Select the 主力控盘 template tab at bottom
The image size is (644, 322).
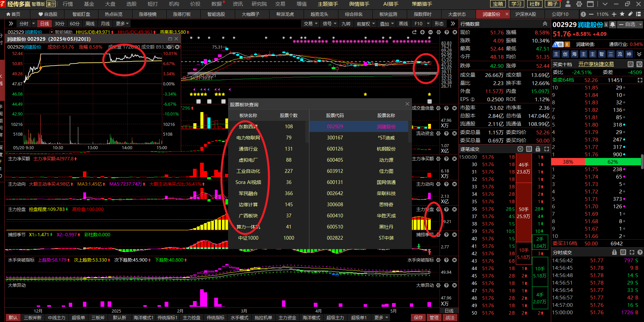(x=191, y=318)
